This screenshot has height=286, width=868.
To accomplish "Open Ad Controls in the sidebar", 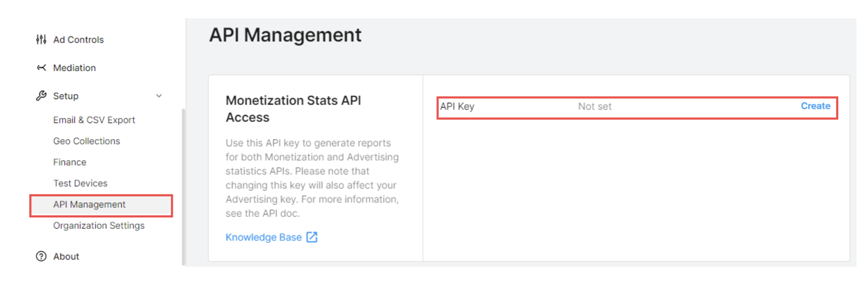I will pyautogui.click(x=78, y=40).
